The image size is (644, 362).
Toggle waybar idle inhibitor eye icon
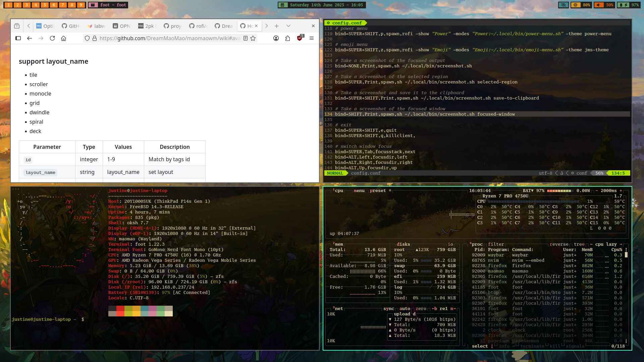coord(563,5)
